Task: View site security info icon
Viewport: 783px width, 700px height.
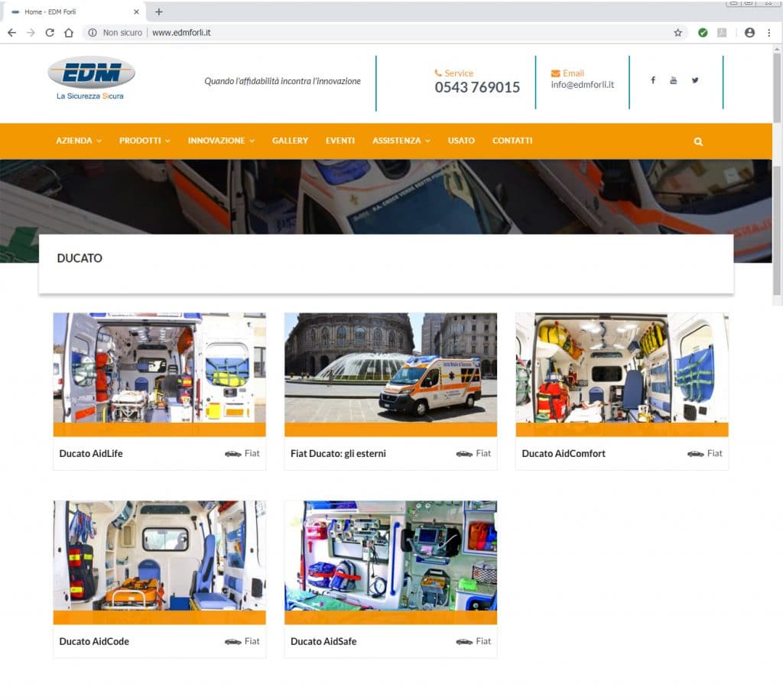Action: click(93, 32)
